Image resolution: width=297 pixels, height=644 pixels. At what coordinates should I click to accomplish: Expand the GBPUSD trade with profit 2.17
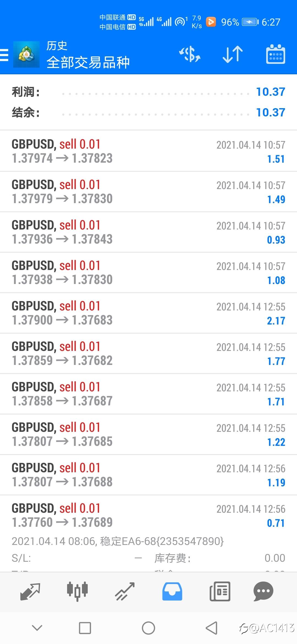tap(148, 313)
